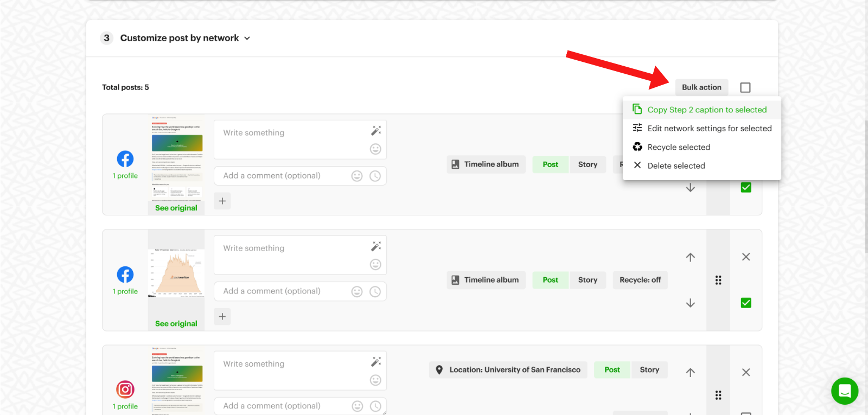Add another comment to the first post
This screenshot has height=415, width=868.
tap(222, 201)
